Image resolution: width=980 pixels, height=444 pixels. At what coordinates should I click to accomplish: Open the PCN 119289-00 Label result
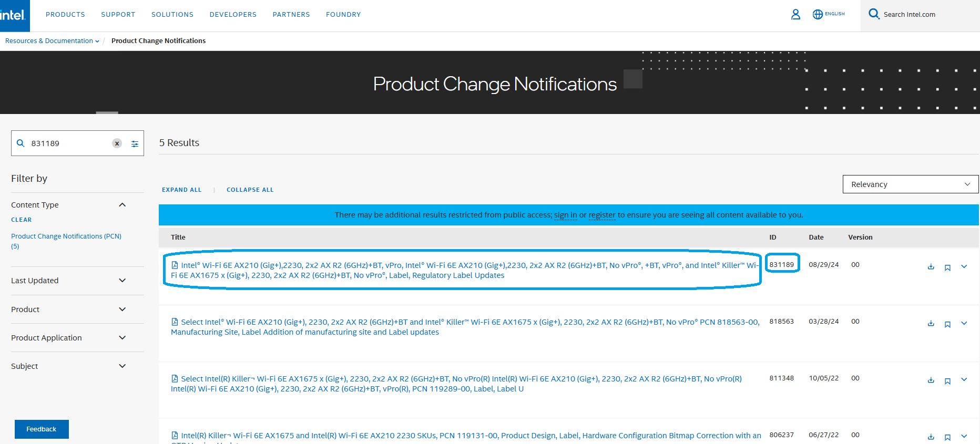(x=456, y=384)
